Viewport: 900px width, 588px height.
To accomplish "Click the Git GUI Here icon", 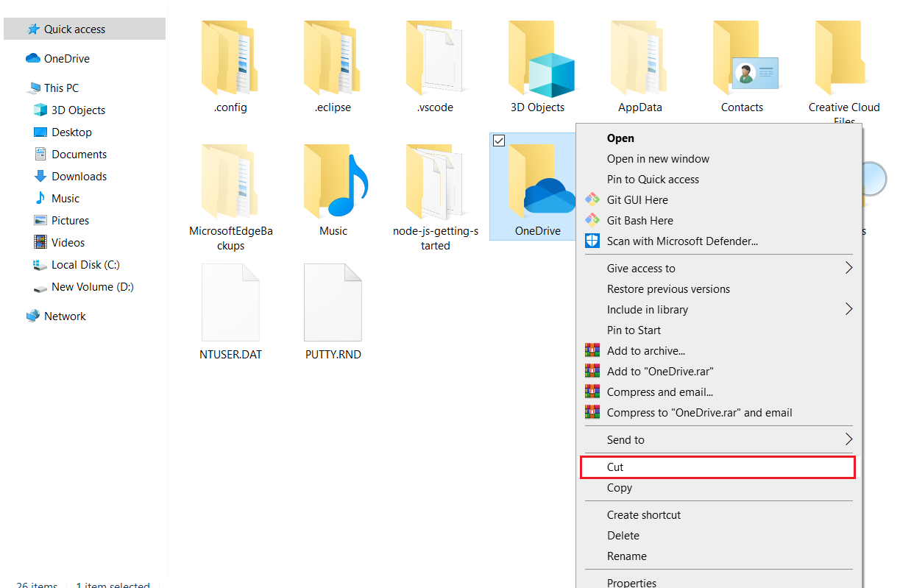I will click(x=592, y=199).
